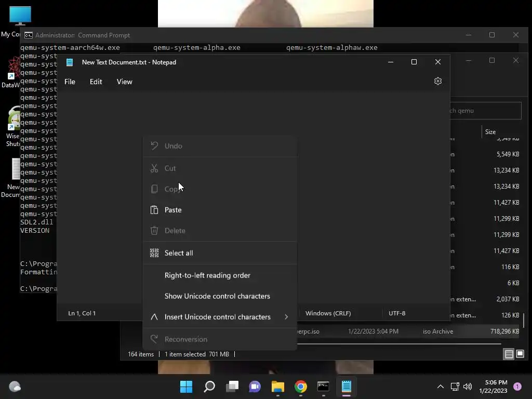Click Explorer horizontal scrollbar

399,344
